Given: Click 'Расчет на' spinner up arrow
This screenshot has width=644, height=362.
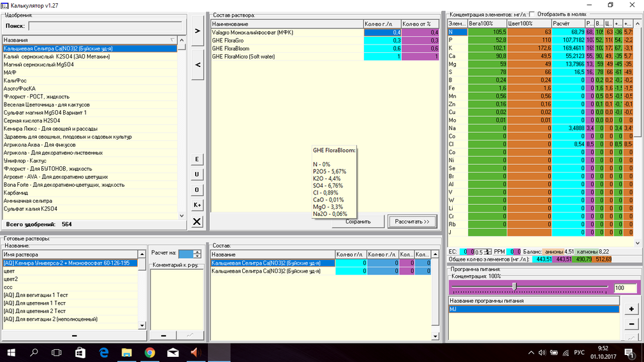Looking at the screenshot, I should (197, 252).
